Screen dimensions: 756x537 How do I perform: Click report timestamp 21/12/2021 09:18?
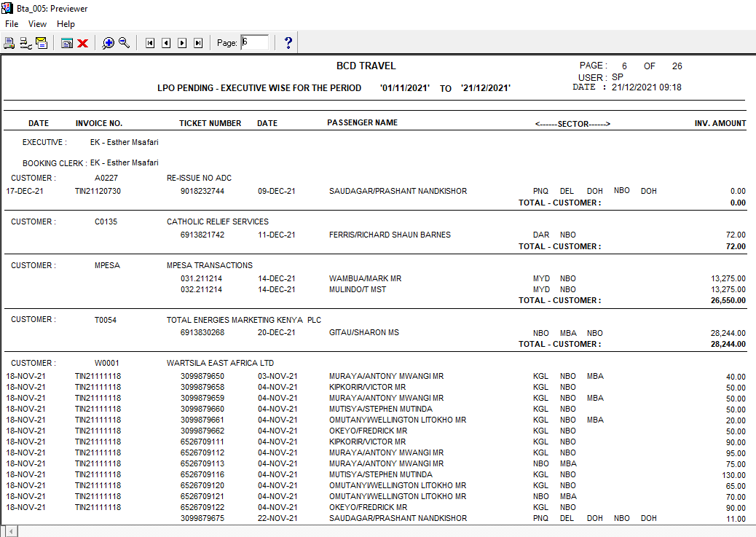(647, 87)
